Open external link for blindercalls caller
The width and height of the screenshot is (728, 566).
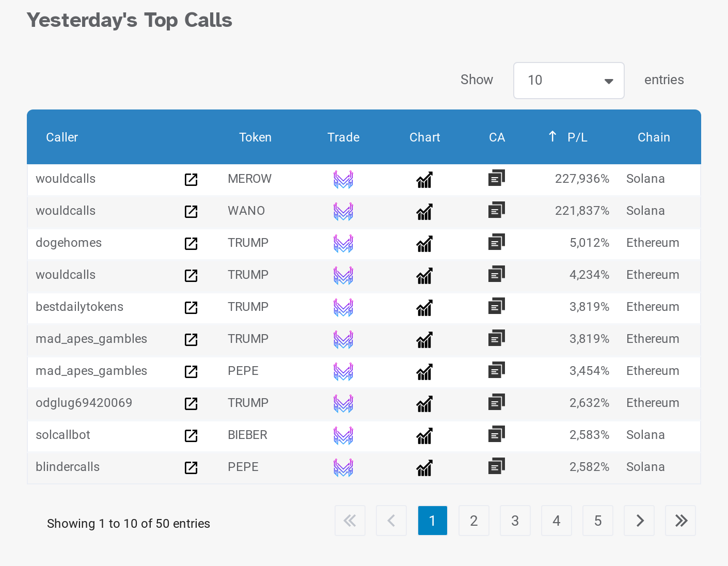tap(191, 467)
